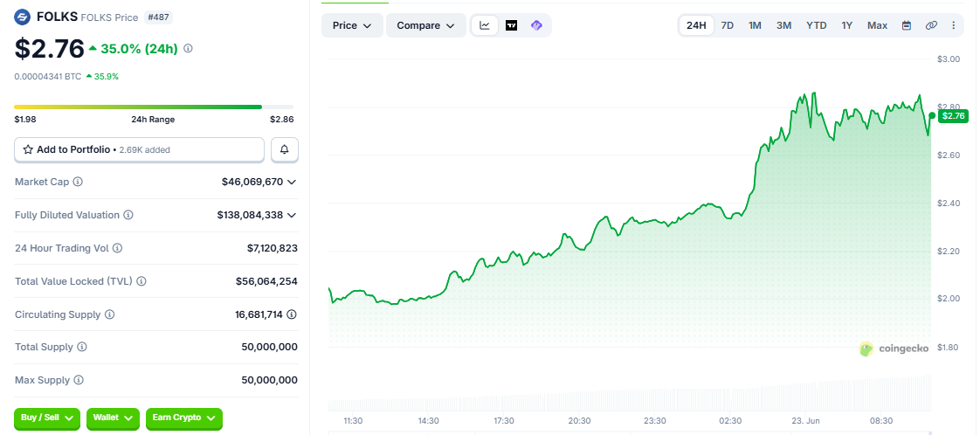Expand the Fully Diluted Valuation chevron

coord(291,215)
